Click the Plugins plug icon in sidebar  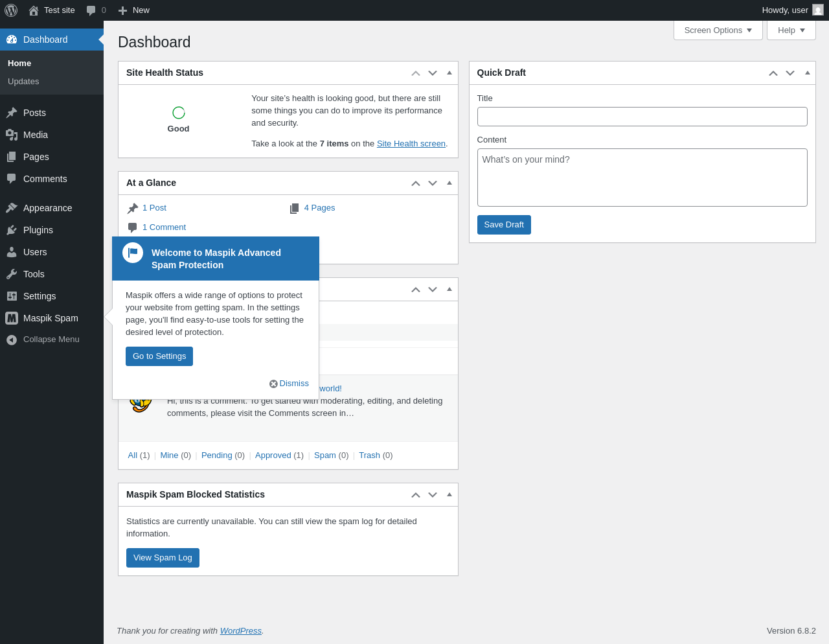pyautogui.click(x=12, y=230)
